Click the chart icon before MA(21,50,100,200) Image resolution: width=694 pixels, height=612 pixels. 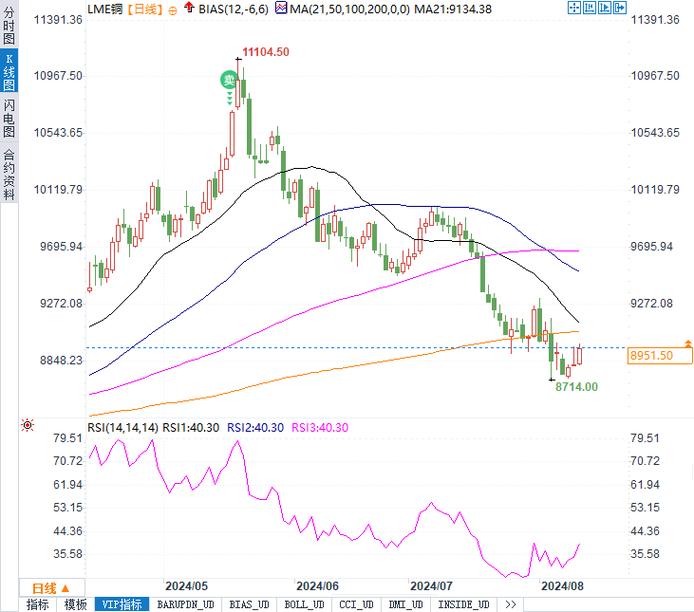coord(281,8)
